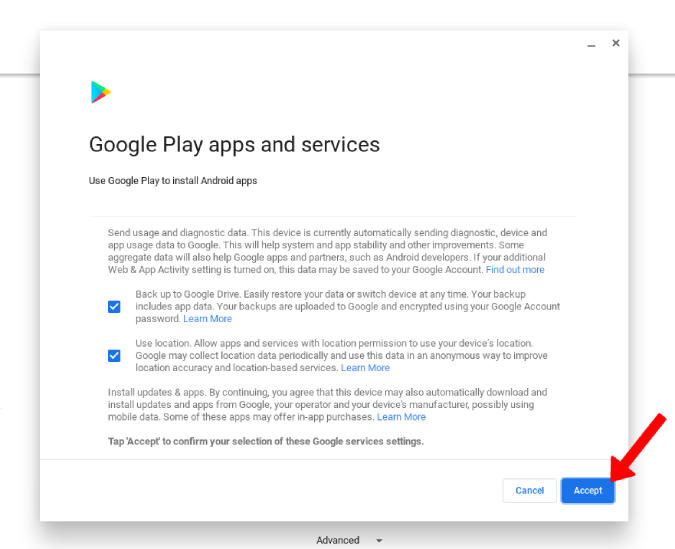Image resolution: width=675 pixels, height=549 pixels.
Task: Click the 'Send usage and diagnostic data' paragraph
Action: [327, 251]
